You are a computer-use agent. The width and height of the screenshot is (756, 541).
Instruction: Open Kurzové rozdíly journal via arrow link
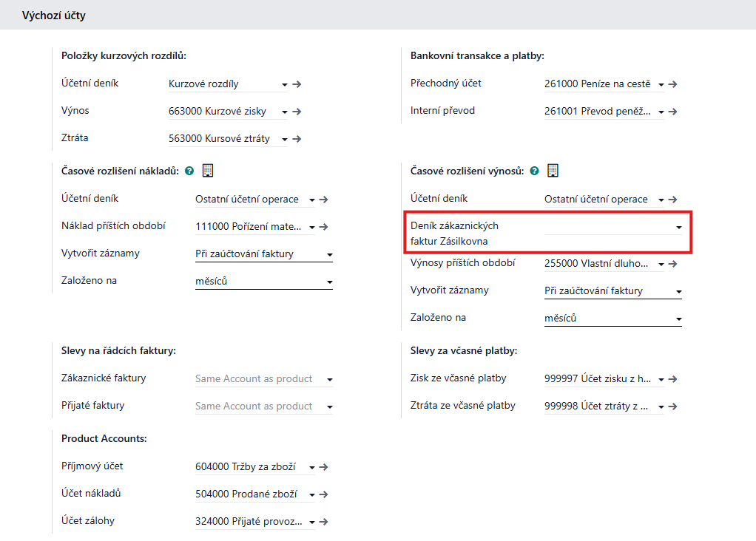297,84
